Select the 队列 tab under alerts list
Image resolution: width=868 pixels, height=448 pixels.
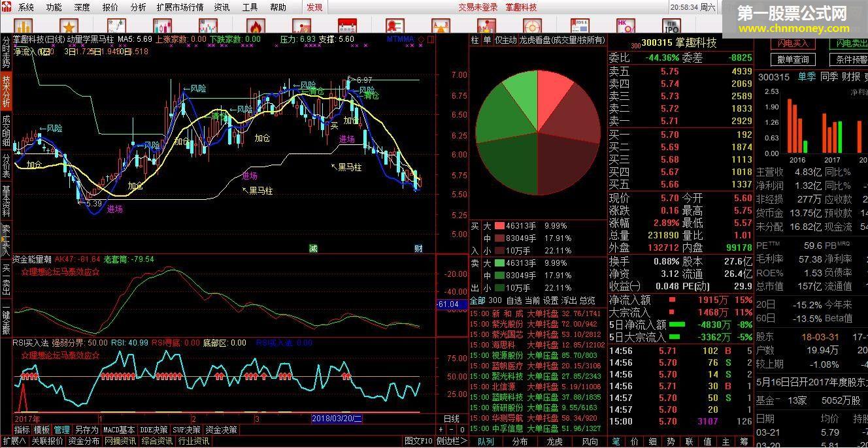tap(485, 441)
